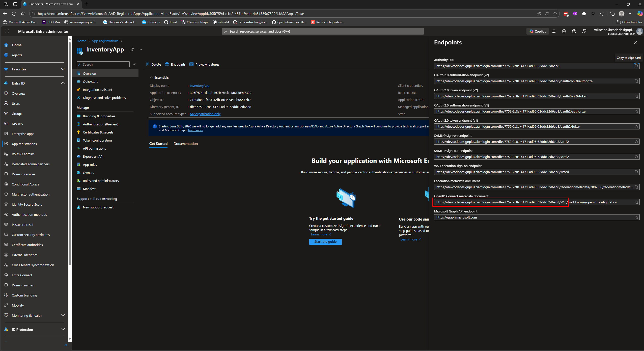Screen dimensions: 644x351
Task: Open Preview features in the toolbar
Action: [204, 64]
